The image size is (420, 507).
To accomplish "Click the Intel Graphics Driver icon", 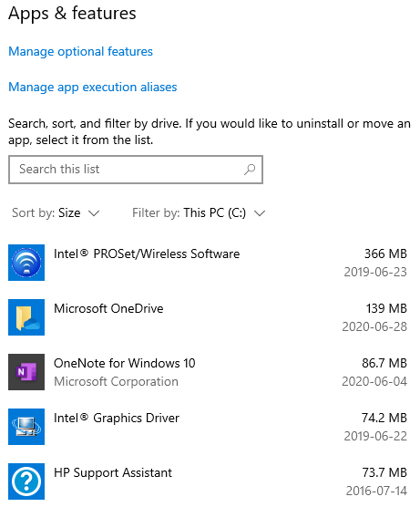I will pyautogui.click(x=26, y=427).
